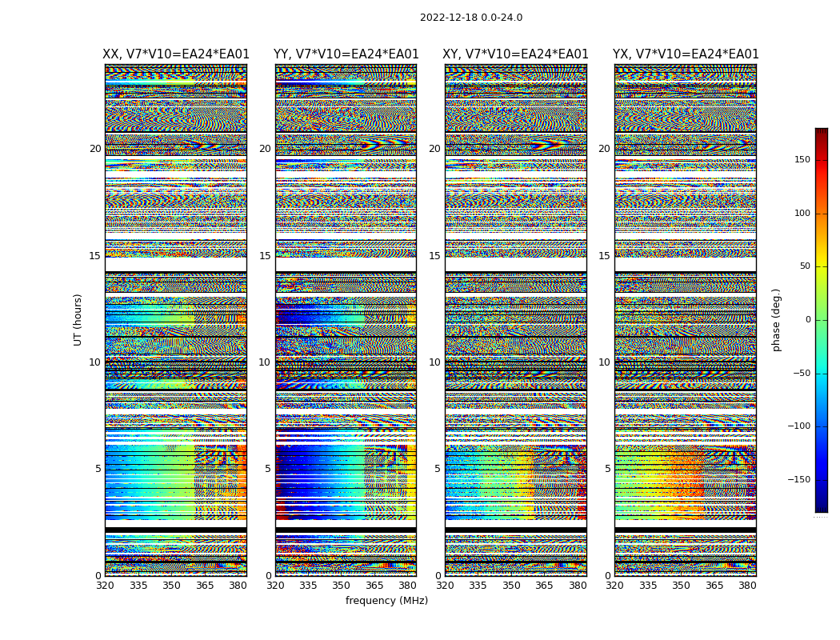This screenshot has height=640, width=840.
Task: Click the XX panel's 335 MHz tick label
Action: click(x=138, y=586)
